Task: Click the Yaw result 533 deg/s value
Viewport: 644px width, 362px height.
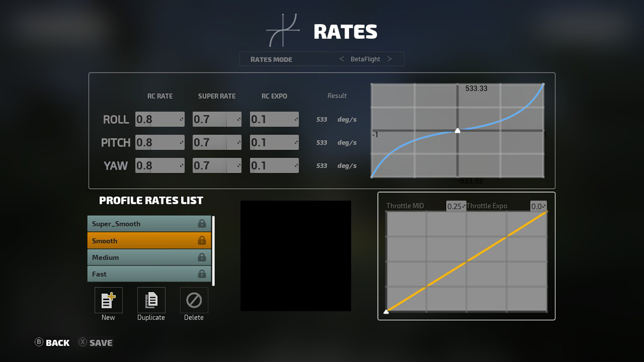Action: [336, 166]
